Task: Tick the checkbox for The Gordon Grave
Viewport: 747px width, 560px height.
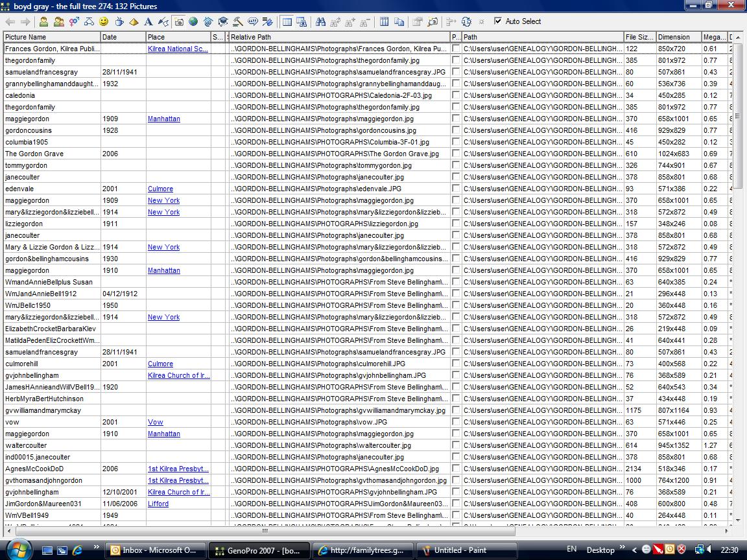Action: pyautogui.click(x=456, y=154)
